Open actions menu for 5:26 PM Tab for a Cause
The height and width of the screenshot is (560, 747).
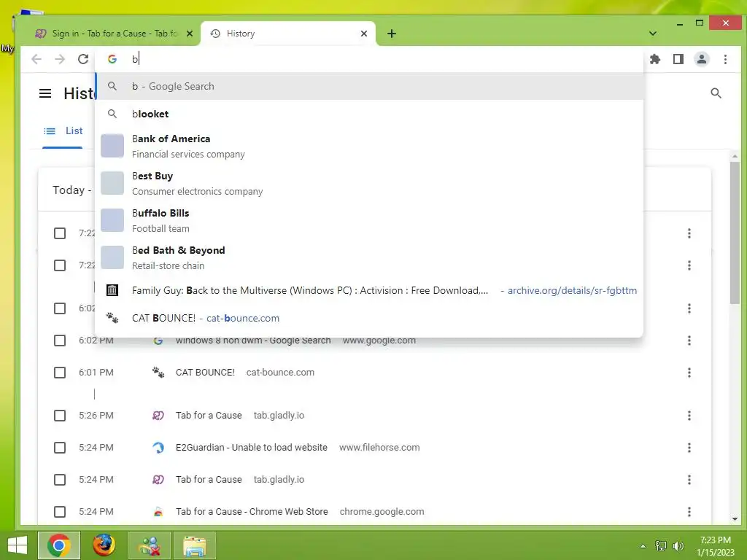click(689, 415)
